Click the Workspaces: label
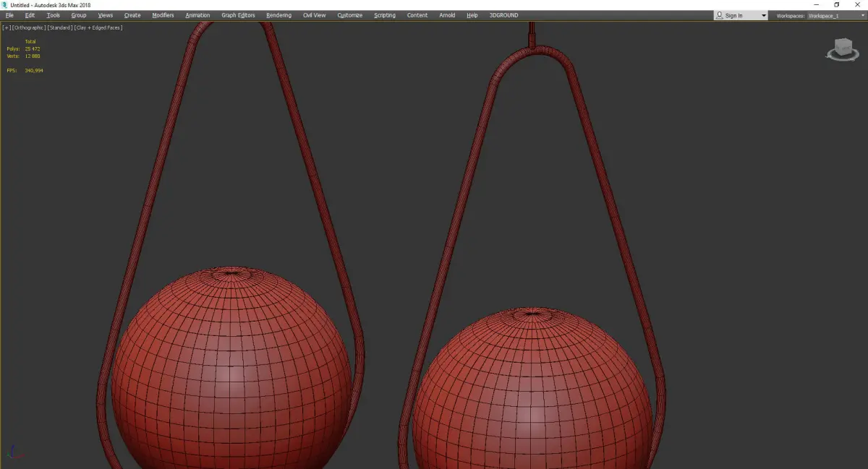Image resolution: width=868 pixels, height=469 pixels. click(x=791, y=15)
